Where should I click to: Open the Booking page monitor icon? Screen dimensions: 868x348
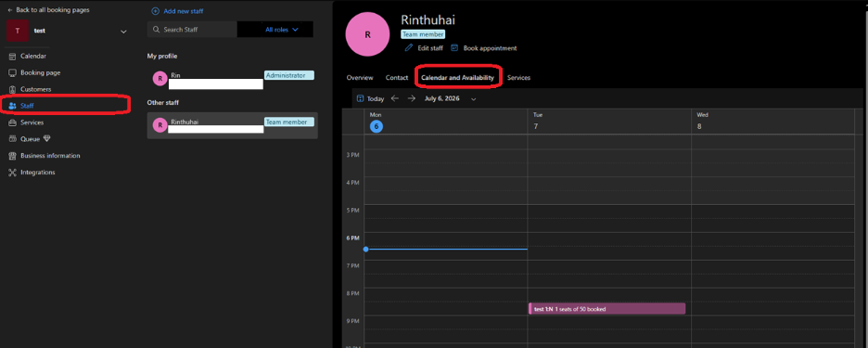coord(12,72)
